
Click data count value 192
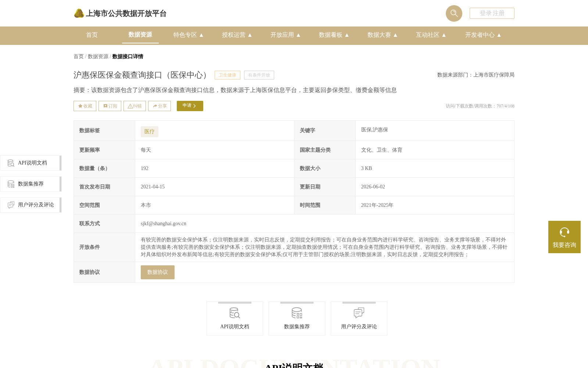tap(145, 169)
